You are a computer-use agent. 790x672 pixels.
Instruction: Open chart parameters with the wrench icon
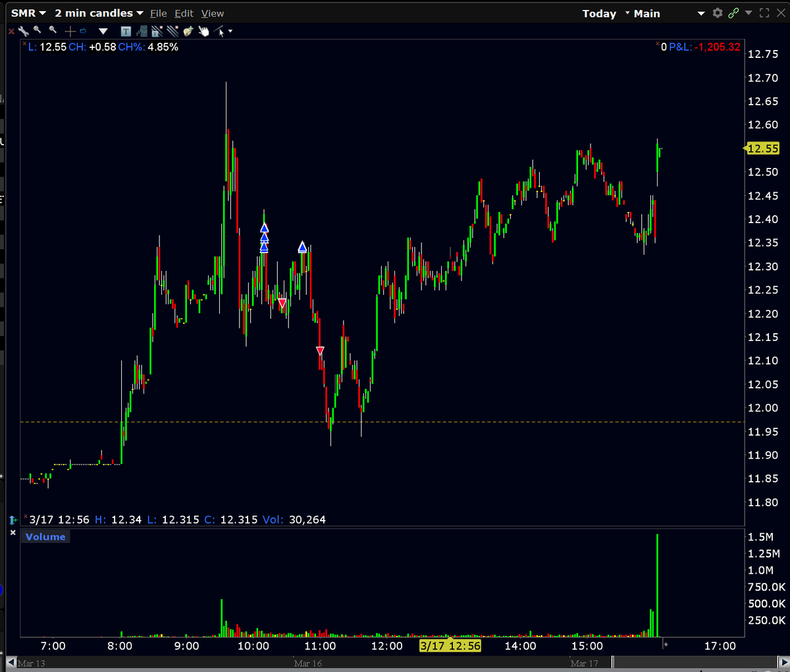(x=24, y=30)
